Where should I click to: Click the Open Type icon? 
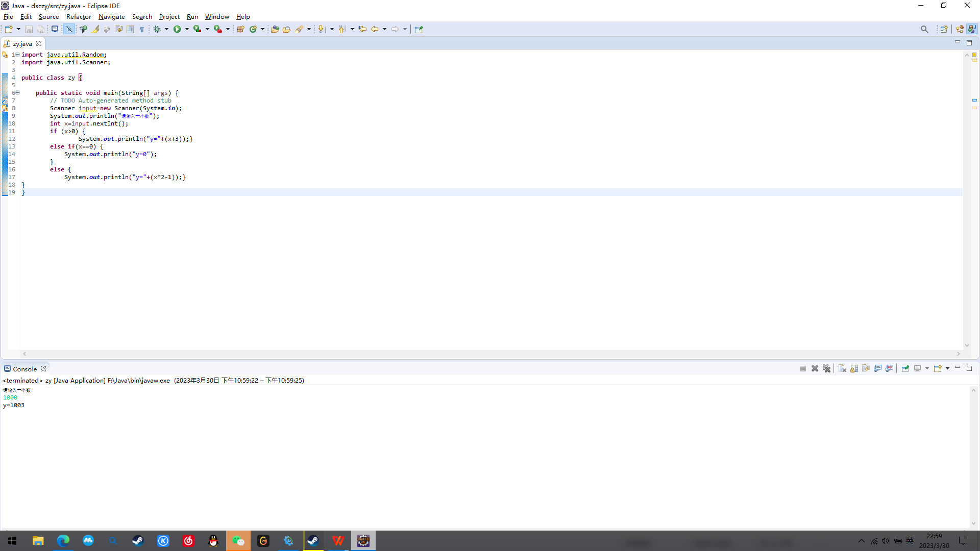point(275,29)
